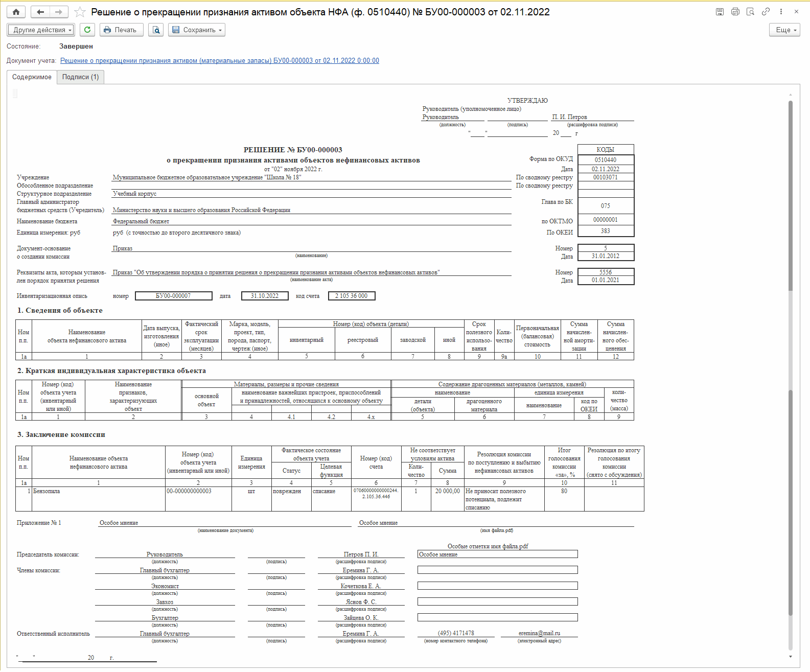Open the Другие действия dropdown
810x672 pixels.
(41, 30)
